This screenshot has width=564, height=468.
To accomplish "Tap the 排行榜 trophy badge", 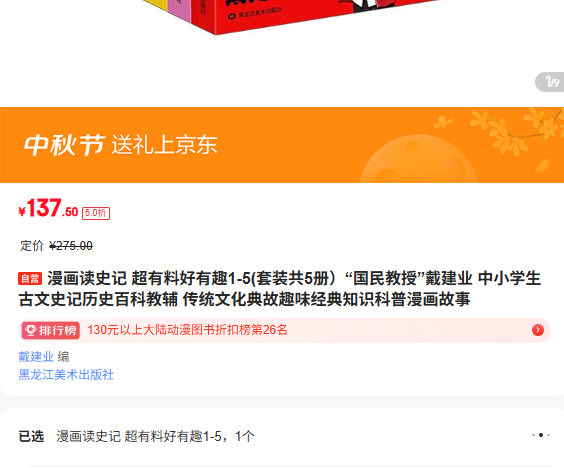I will pyautogui.click(x=51, y=330).
